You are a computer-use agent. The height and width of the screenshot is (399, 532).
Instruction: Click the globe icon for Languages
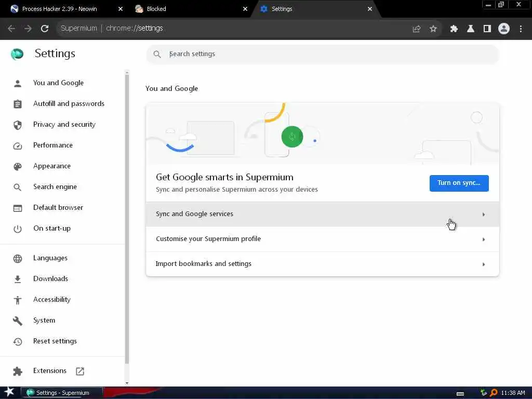pyautogui.click(x=18, y=259)
